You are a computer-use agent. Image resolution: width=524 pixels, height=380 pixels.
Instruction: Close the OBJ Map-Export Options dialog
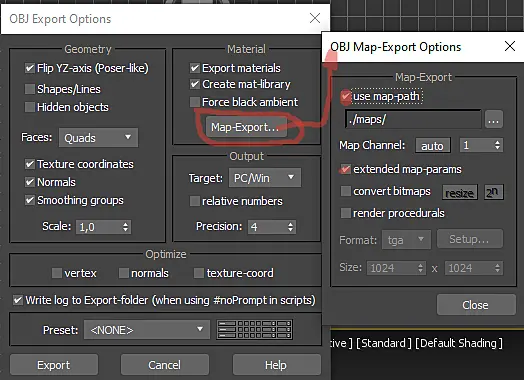510,46
